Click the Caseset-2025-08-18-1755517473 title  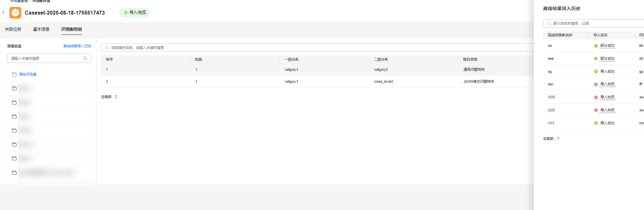tap(65, 13)
